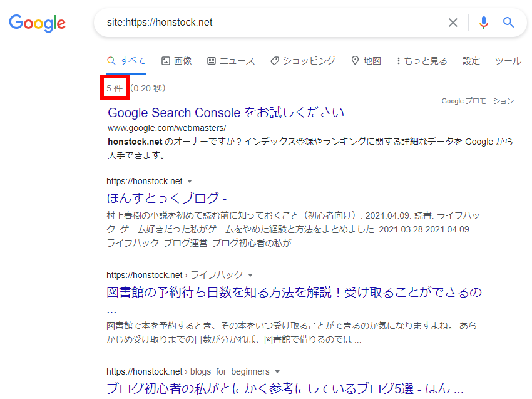The width and height of the screenshot is (532, 399).
Task: Expand dropdown arrow beside blogs_for_beginners
Action: tap(277, 372)
